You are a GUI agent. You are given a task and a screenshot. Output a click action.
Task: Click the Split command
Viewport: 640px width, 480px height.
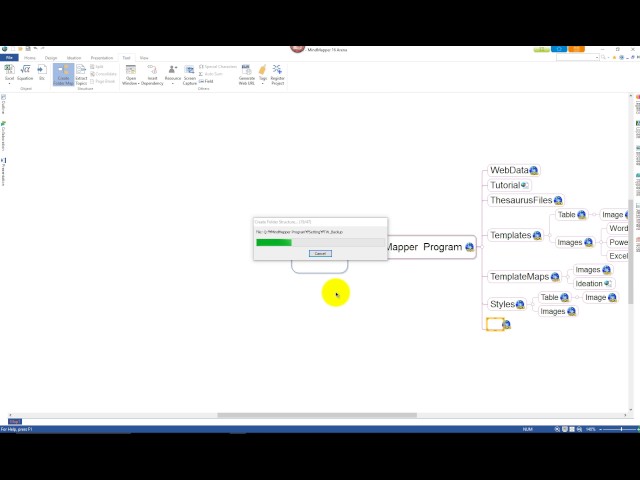click(97, 67)
